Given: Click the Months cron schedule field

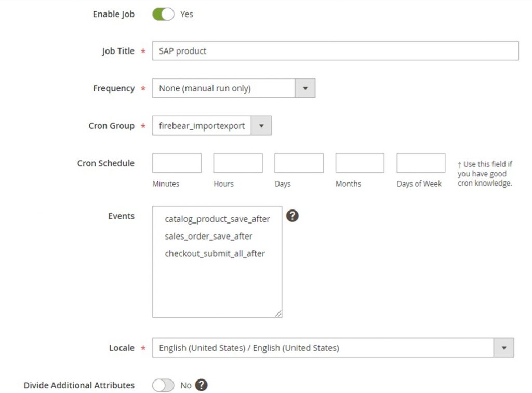Looking at the screenshot, I should click(x=360, y=162).
